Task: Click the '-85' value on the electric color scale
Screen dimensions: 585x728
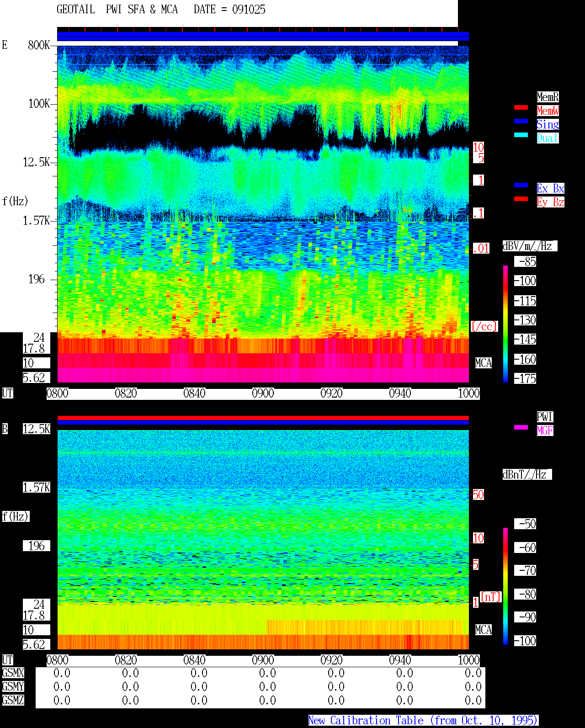Action: [525, 261]
